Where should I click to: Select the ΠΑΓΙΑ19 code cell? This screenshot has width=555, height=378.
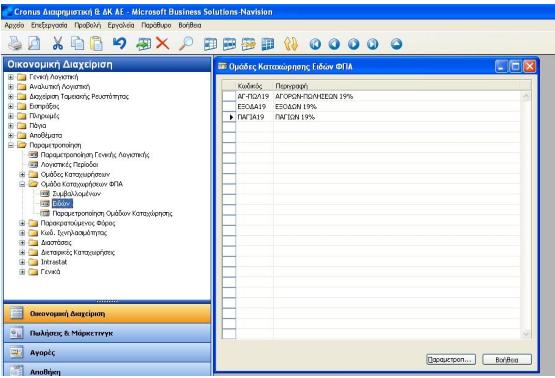point(254,117)
